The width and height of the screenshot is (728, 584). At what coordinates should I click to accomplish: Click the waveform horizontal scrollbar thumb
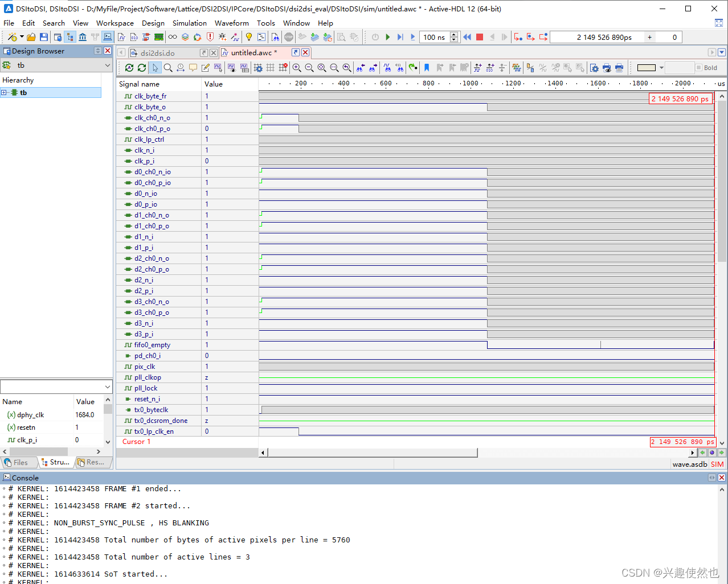pyautogui.click(x=373, y=453)
